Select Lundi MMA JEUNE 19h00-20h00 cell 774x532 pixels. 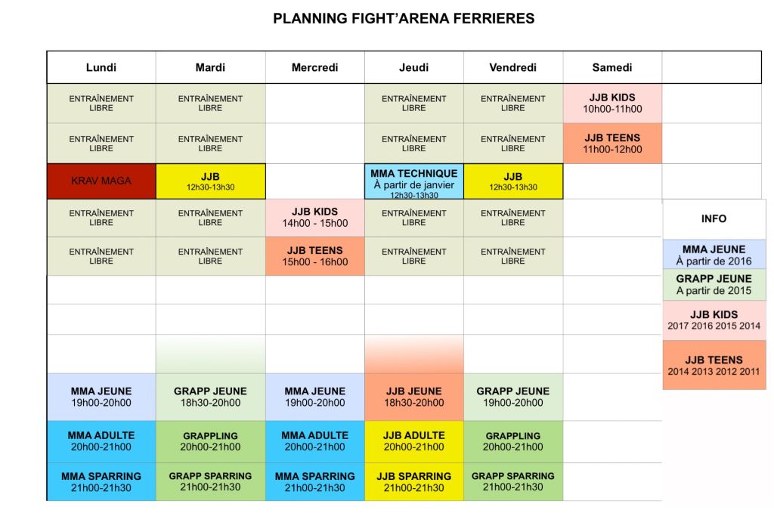(102, 397)
